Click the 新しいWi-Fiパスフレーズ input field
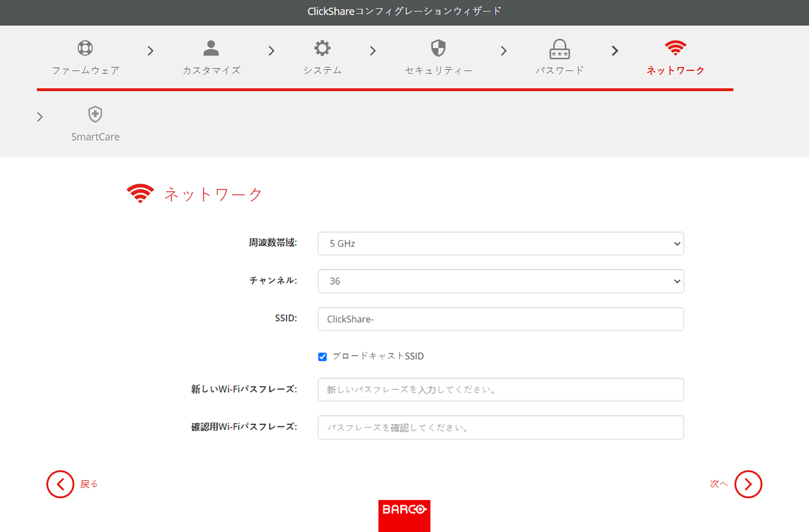 (x=501, y=390)
